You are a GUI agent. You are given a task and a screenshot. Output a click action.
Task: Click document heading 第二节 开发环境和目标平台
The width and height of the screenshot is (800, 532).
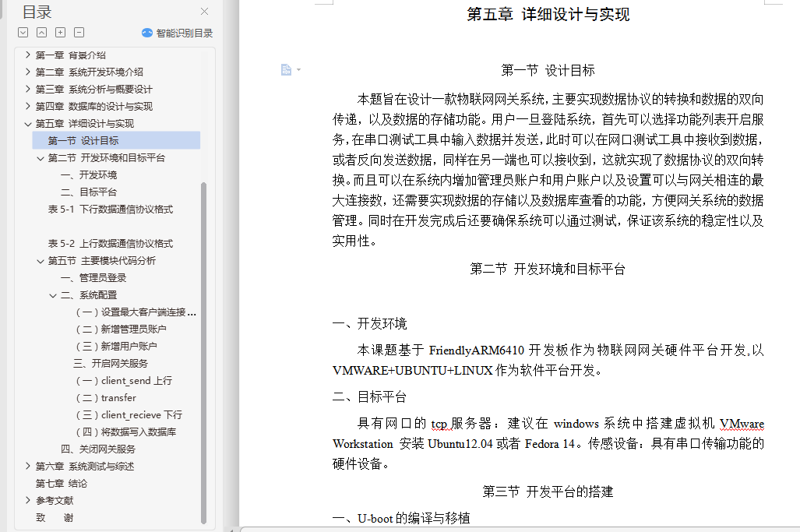tap(548, 269)
